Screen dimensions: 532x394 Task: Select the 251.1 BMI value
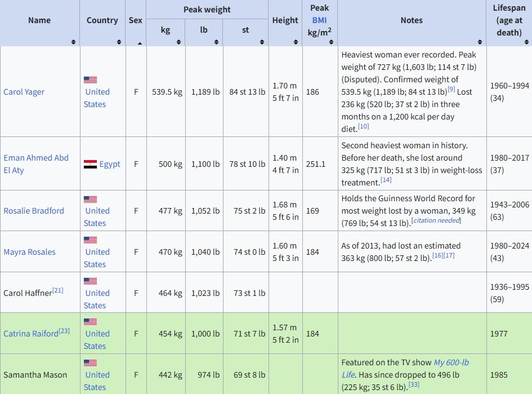315,164
